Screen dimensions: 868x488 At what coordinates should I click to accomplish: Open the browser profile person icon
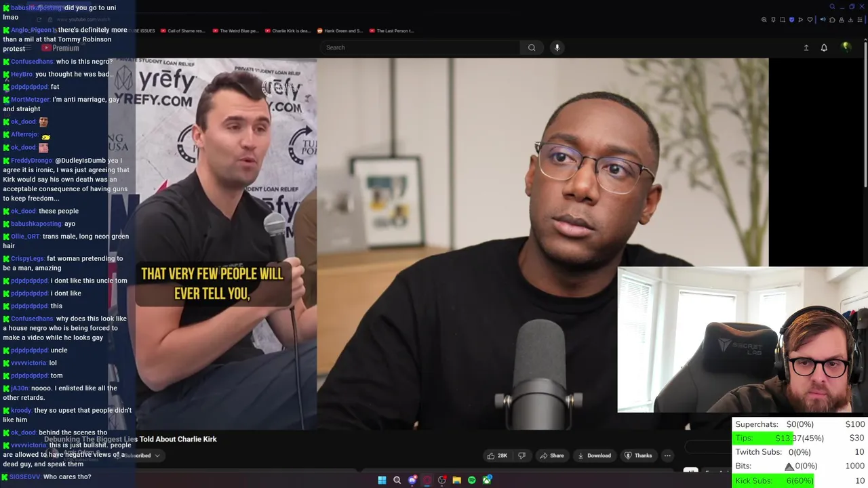coord(842,20)
